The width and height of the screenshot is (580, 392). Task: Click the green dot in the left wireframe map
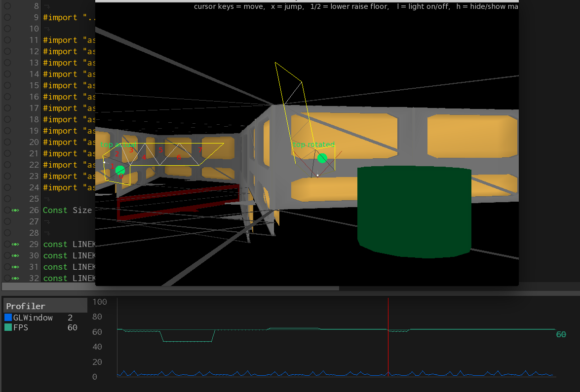click(120, 170)
